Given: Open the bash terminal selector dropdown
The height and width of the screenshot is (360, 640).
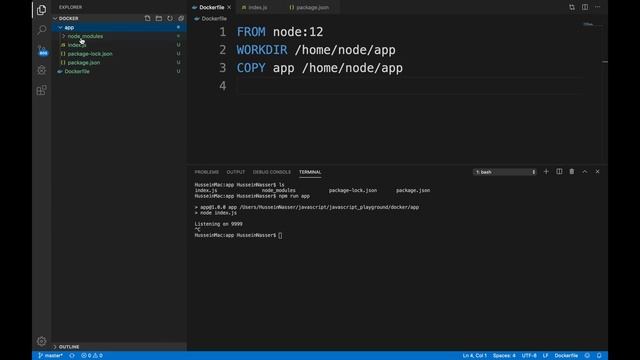Looking at the screenshot, I should click(x=505, y=172).
